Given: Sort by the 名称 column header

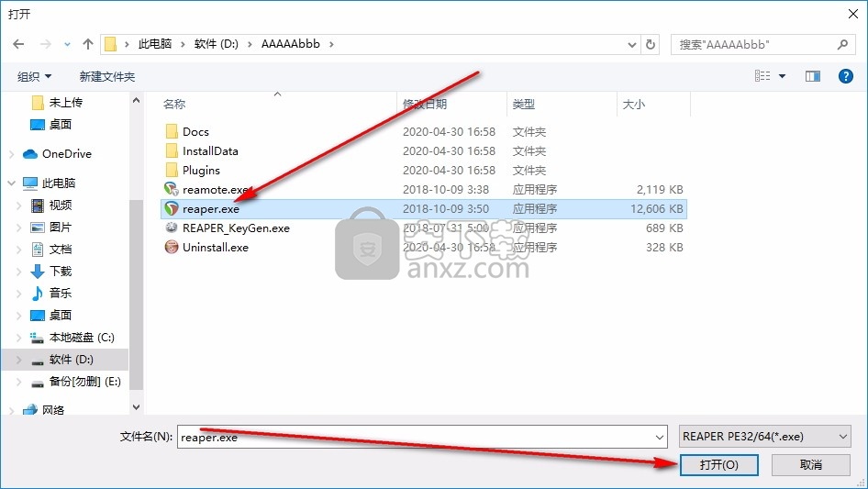Looking at the screenshot, I should click(x=174, y=104).
